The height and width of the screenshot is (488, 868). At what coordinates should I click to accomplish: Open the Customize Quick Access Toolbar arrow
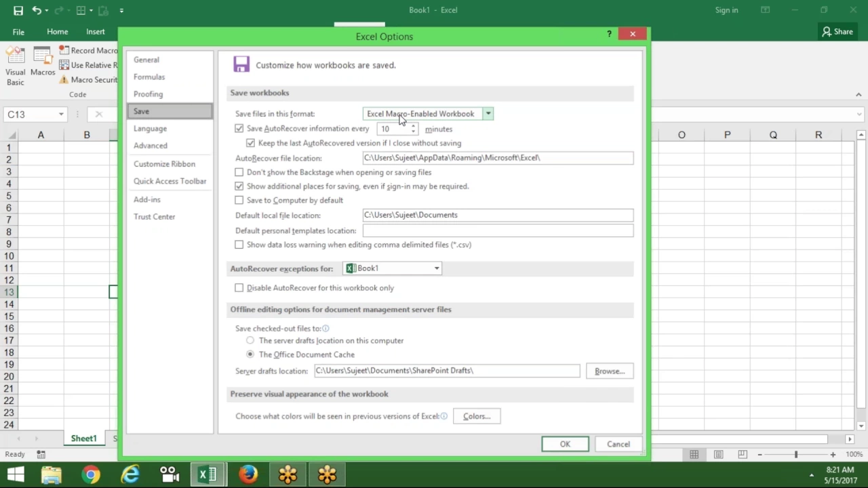pyautogui.click(x=121, y=10)
